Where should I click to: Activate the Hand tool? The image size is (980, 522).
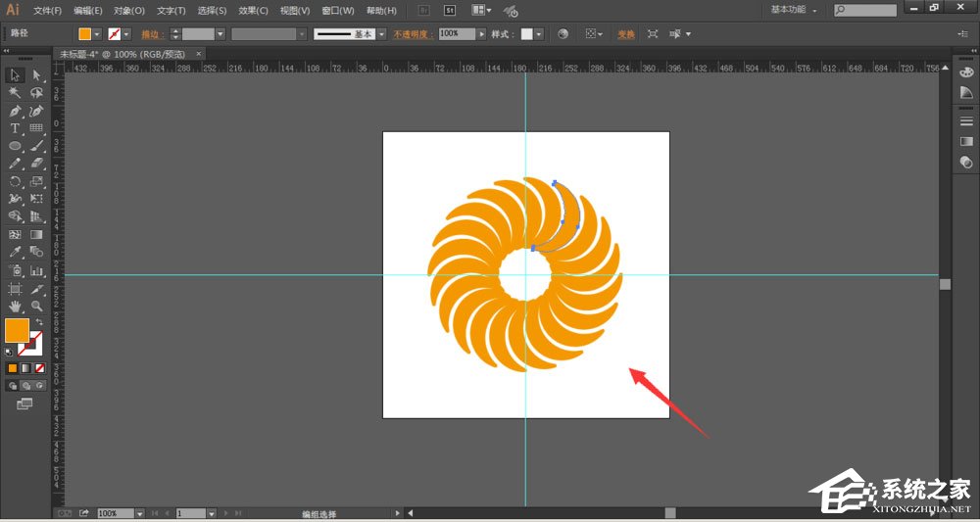16,306
